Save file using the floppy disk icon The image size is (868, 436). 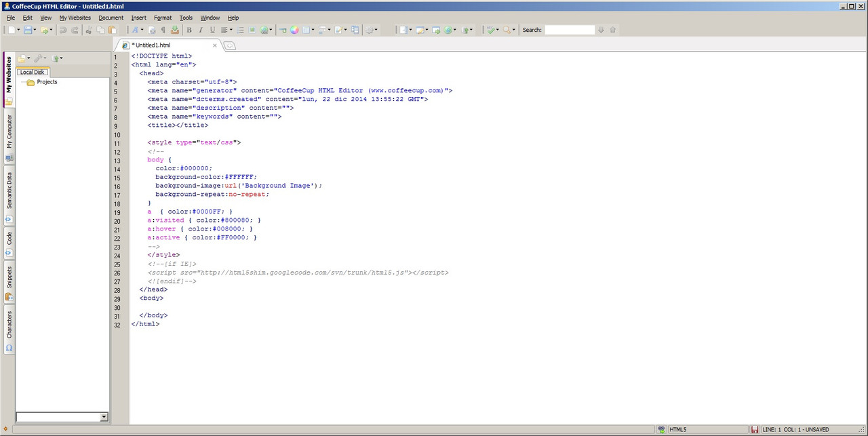point(28,30)
